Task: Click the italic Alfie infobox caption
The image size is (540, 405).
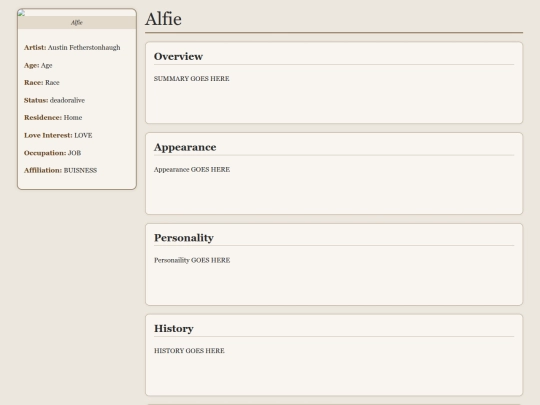Action: 76,23
